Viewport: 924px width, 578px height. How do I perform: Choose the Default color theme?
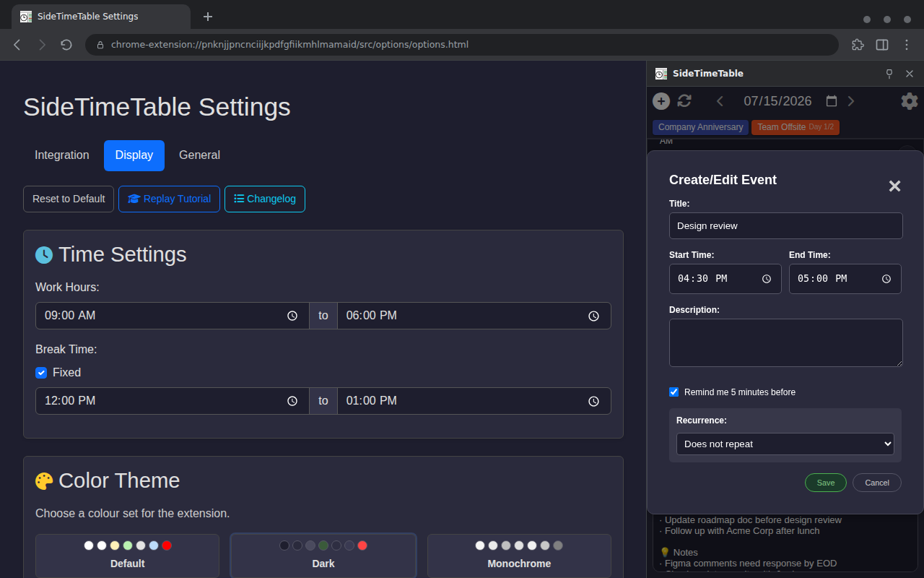coord(127,556)
